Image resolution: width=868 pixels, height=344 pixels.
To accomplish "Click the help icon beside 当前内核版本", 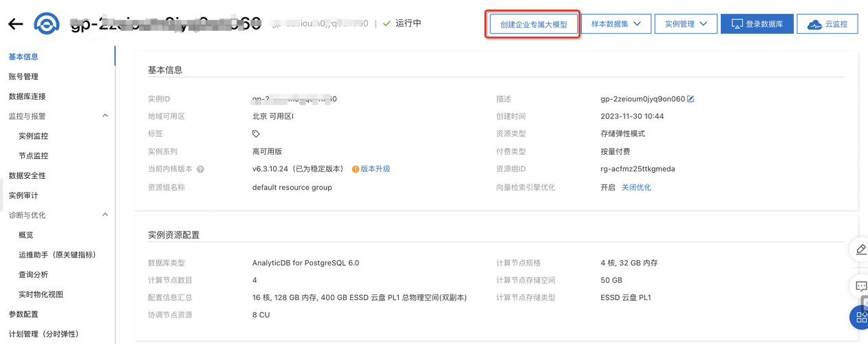I will click(x=201, y=169).
